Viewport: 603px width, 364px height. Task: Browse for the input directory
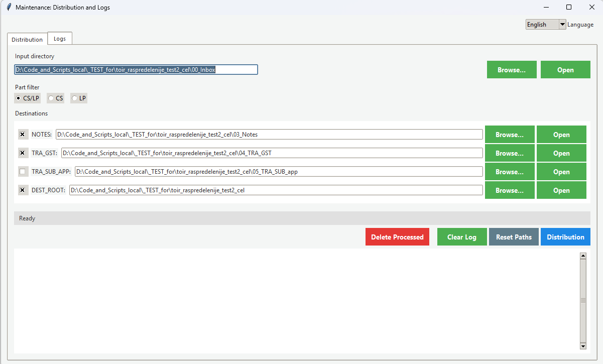(x=512, y=70)
